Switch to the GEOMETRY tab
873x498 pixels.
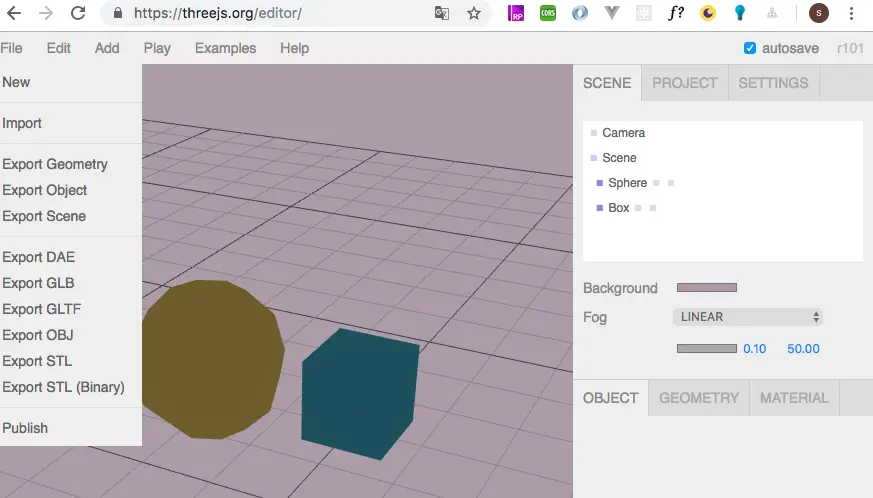point(699,398)
